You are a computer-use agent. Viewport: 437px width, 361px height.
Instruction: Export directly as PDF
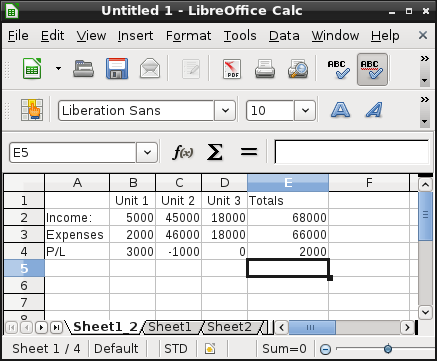tap(232, 69)
